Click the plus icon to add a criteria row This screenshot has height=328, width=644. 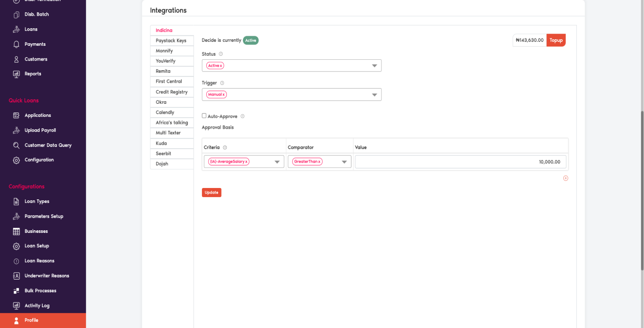[566, 178]
